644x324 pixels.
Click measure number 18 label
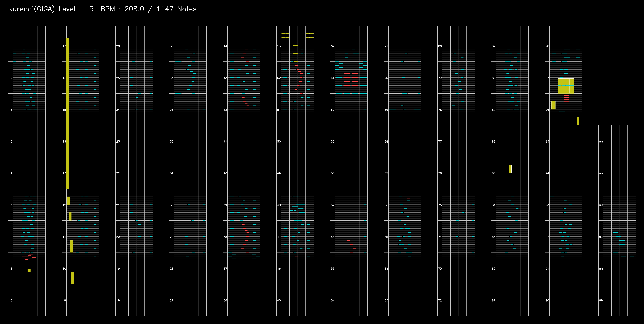tap(118, 300)
